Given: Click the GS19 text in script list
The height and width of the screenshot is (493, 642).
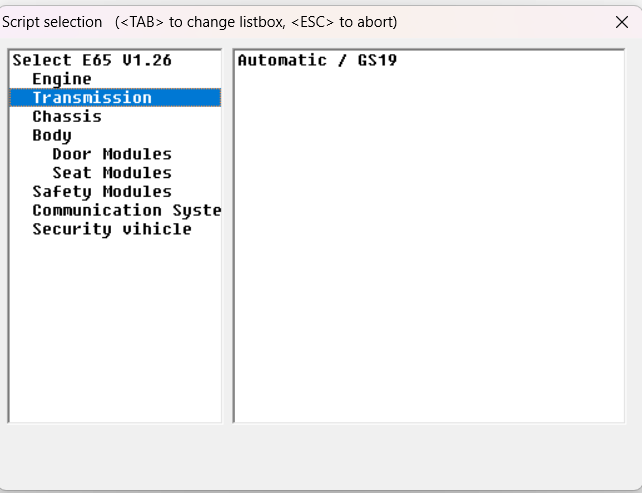Looking at the screenshot, I should click(x=377, y=60).
